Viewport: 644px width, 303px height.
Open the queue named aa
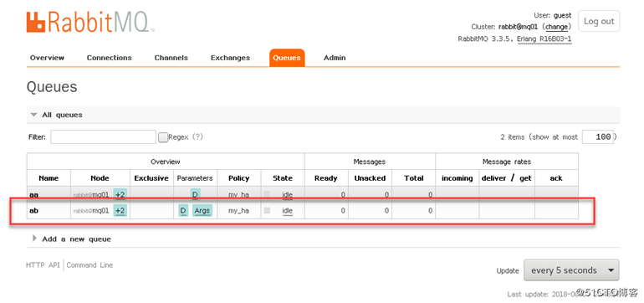tap(33, 194)
